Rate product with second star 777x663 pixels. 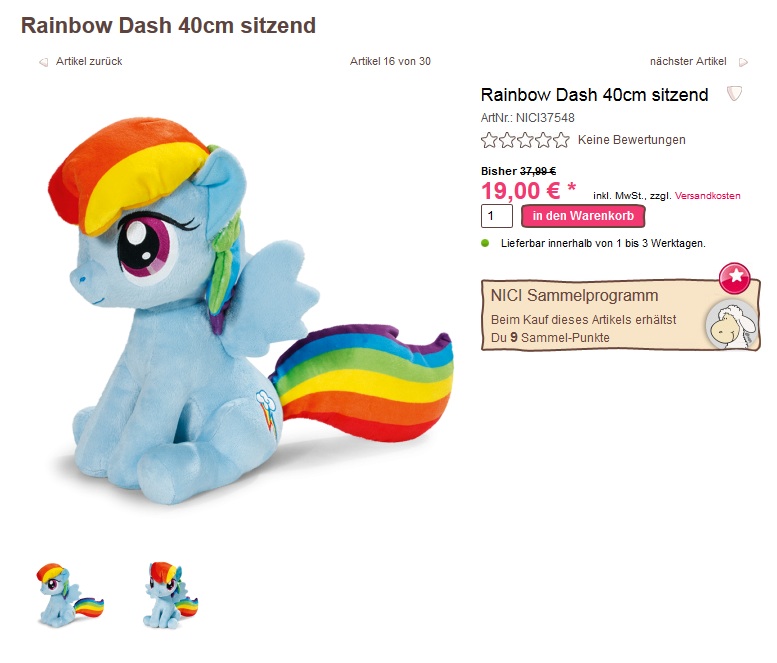pos(507,140)
